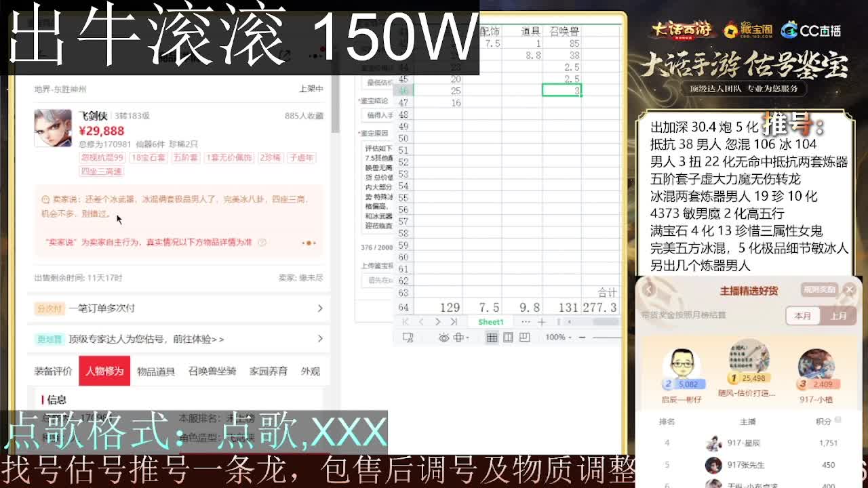This screenshot has width=868, height=488.
Task: Open reading mode crosshair dropdown
Action: 461,338
